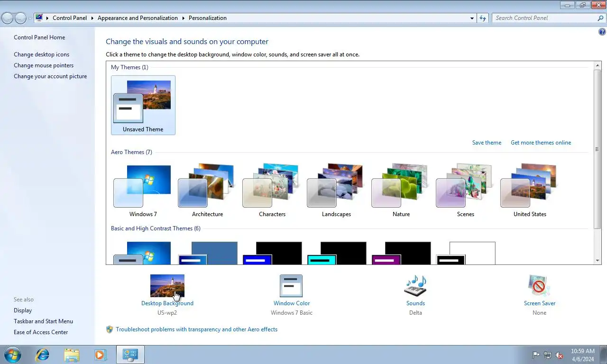Click the Desktop Background text link

[x=167, y=303]
